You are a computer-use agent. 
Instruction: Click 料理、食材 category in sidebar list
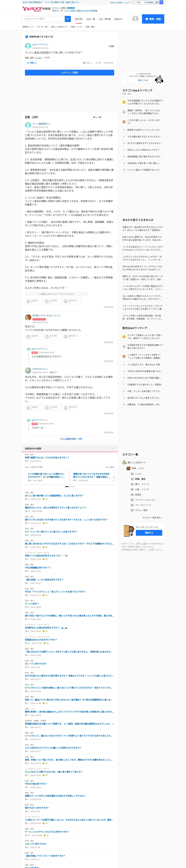coord(140,479)
